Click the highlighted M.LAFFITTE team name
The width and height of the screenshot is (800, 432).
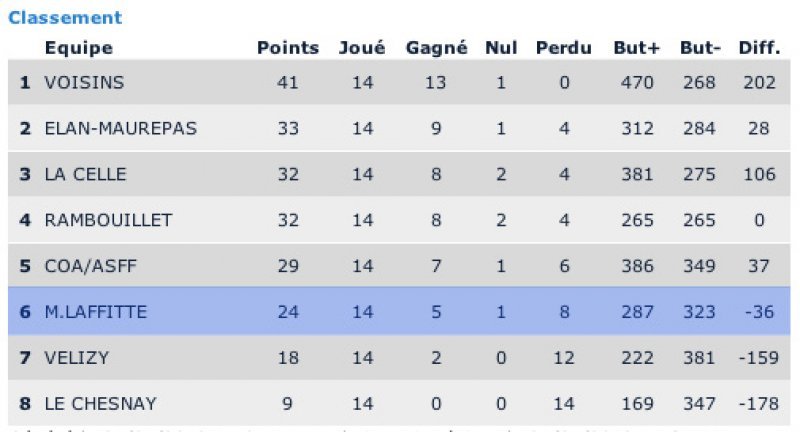[x=95, y=312]
